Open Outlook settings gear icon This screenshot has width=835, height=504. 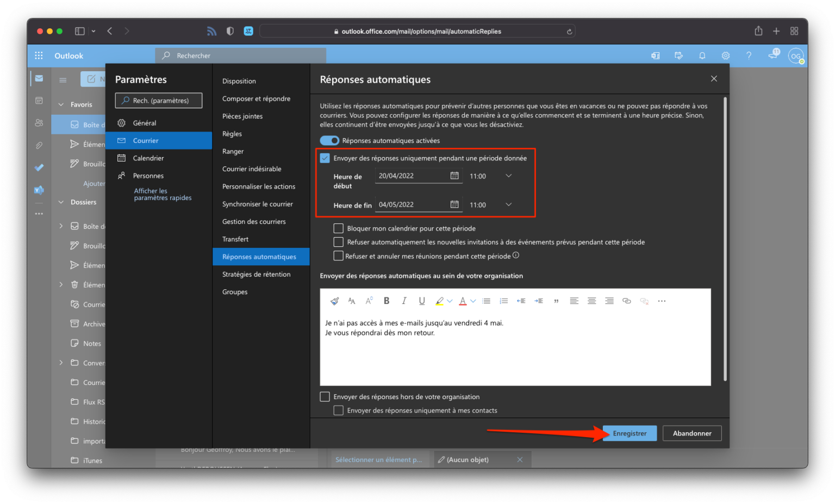coord(725,55)
